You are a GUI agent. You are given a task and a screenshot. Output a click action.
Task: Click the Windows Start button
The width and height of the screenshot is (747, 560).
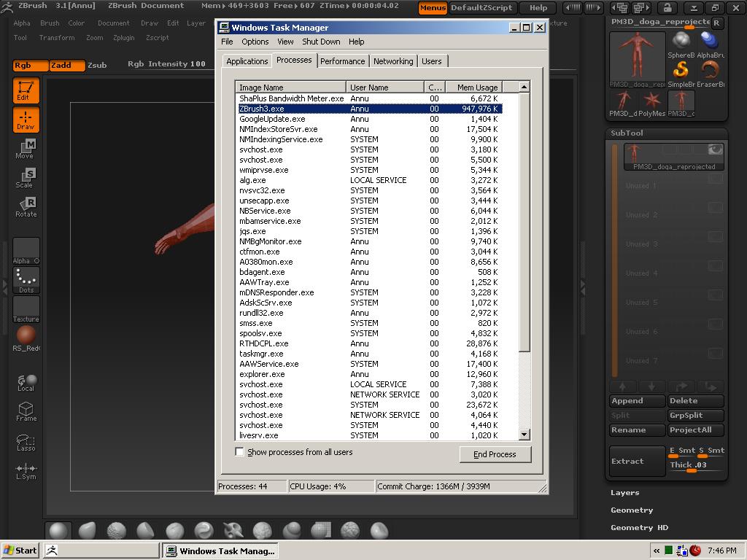20,551
